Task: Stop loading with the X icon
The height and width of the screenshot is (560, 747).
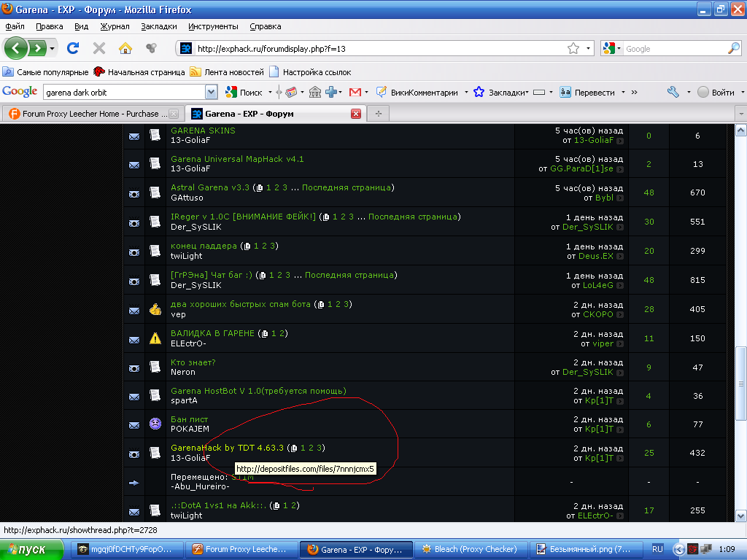Action: [x=99, y=48]
